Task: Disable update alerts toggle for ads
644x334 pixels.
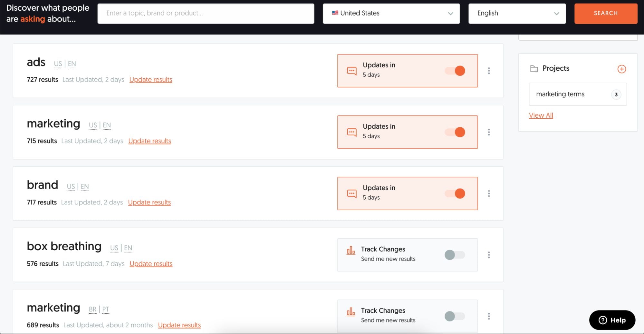Action: (455, 71)
